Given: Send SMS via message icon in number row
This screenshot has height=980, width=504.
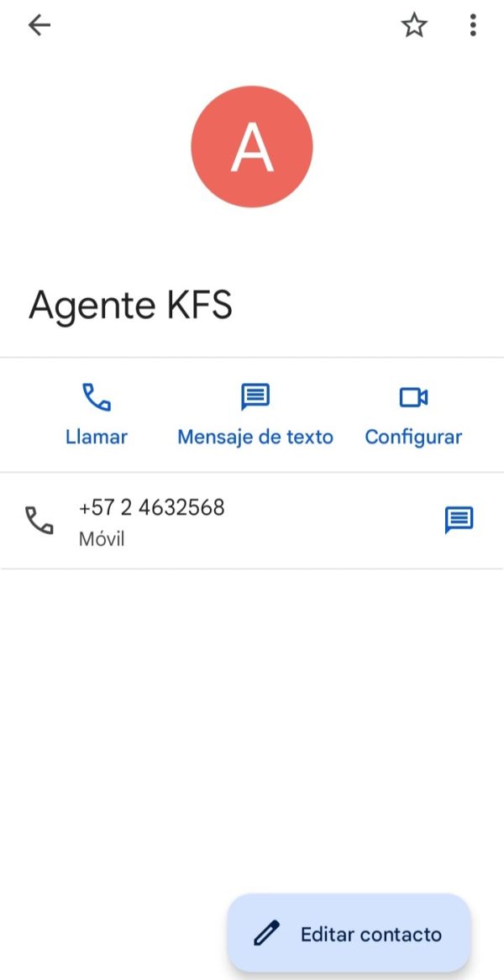Looking at the screenshot, I should (x=459, y=520).
